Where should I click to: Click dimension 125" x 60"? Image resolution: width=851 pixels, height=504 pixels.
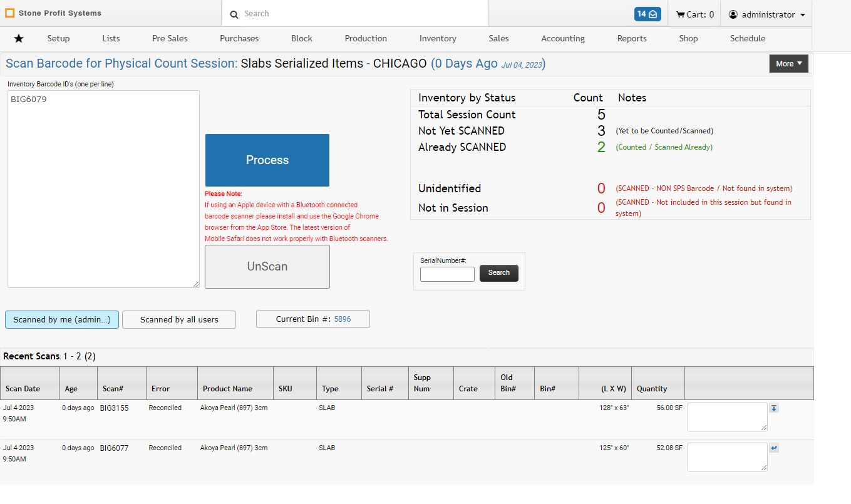point(614,448)
